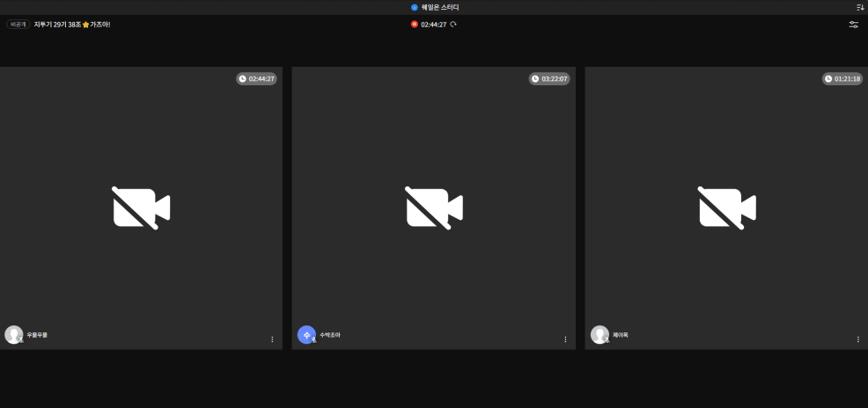The width and height of the screenshot is (868, 408).
Task: Click the 03:22:07 timer badge
Action: [549, 78]
